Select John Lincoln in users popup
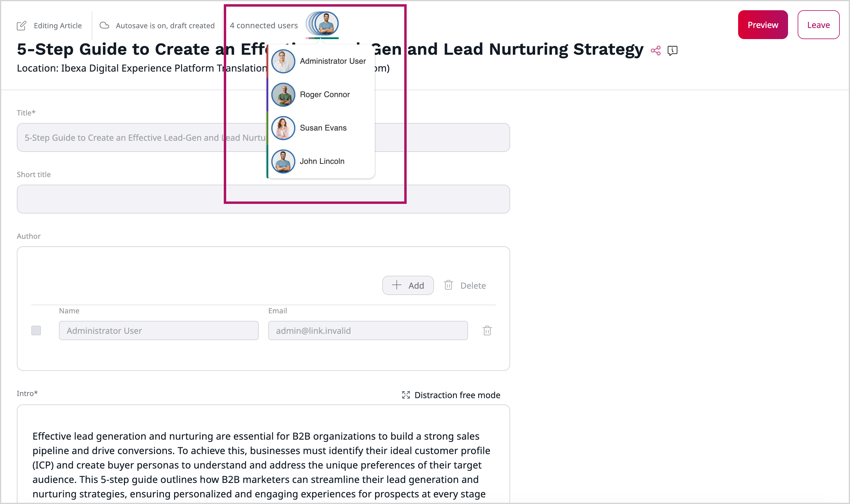This screenshot has width=850, height=504. point(322,161)
